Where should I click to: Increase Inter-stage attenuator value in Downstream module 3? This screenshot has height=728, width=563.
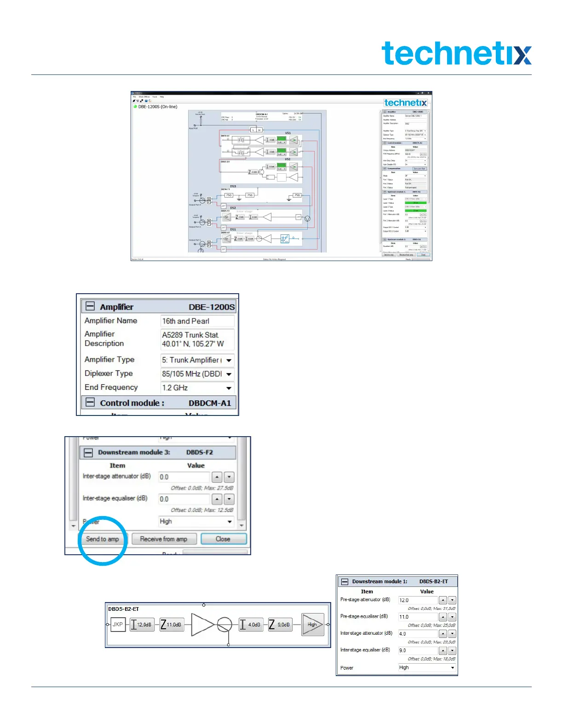click(x=217, y=477)
